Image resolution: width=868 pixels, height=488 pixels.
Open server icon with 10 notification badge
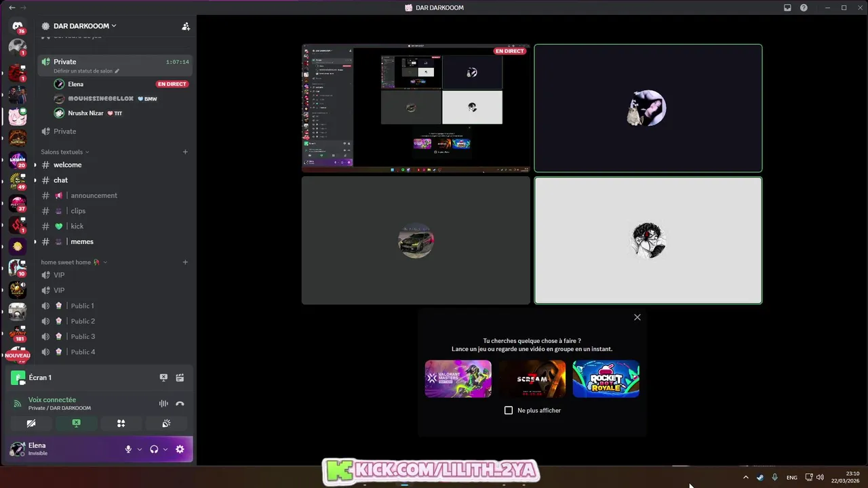18,268
